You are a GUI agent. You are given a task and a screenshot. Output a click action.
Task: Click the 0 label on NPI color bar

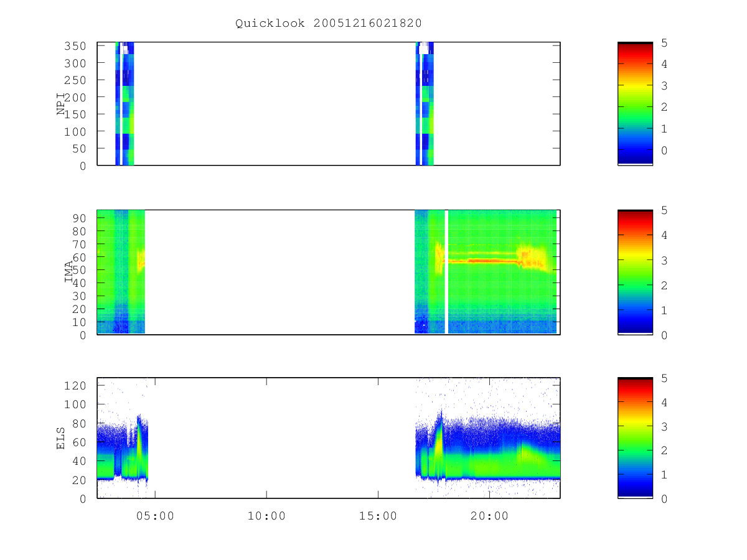point(664,150)
